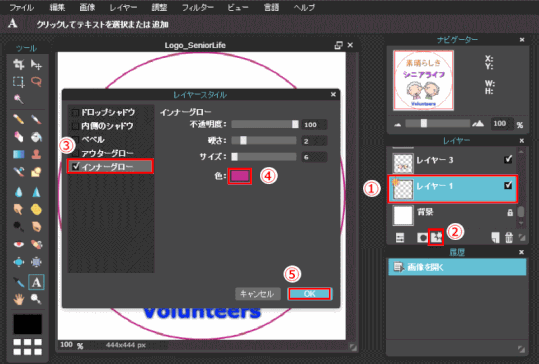Image resolution: width=539 pixels, height=364 pixels.
Task: Open the 調整 menu
Action: coord(160,8)
